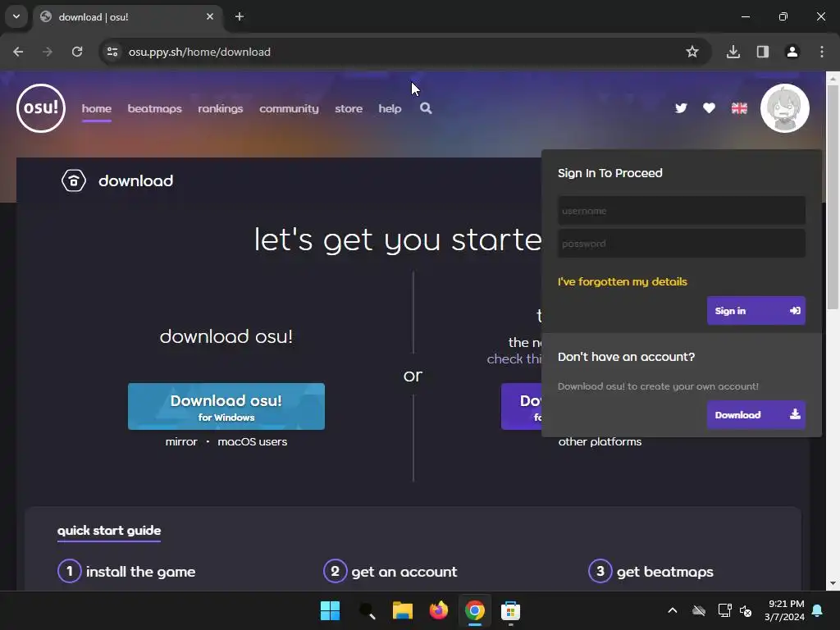Click the osu! logo

point(41,108)
